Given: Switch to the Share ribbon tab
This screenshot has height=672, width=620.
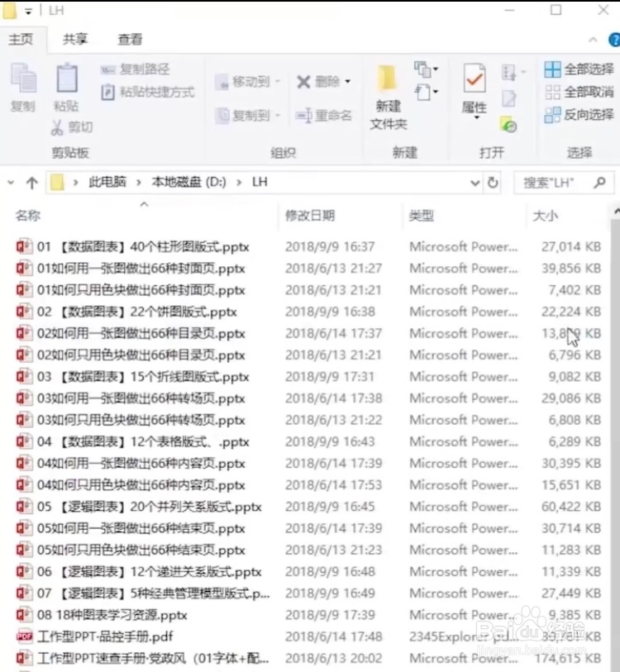Looking at the screenshot, I should [75, 40].
